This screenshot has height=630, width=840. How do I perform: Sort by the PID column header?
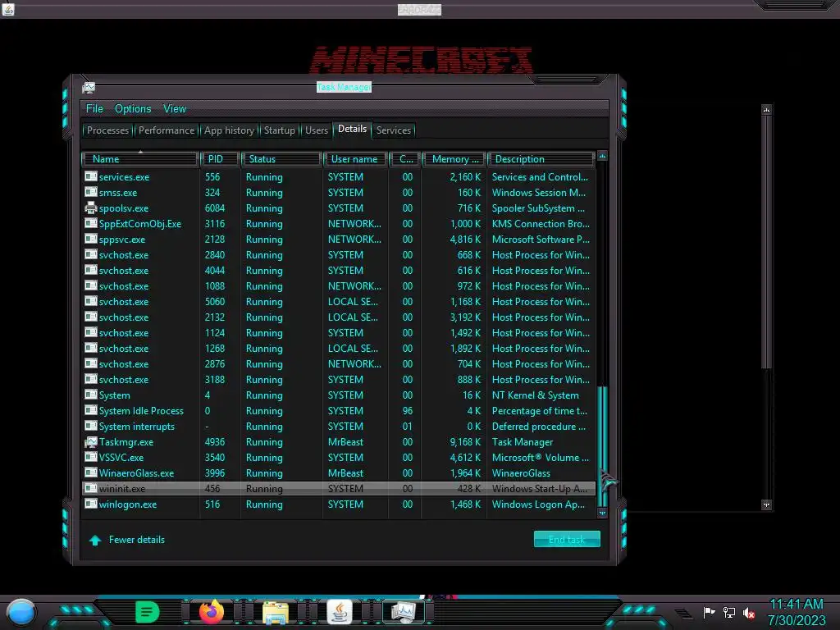220,159
